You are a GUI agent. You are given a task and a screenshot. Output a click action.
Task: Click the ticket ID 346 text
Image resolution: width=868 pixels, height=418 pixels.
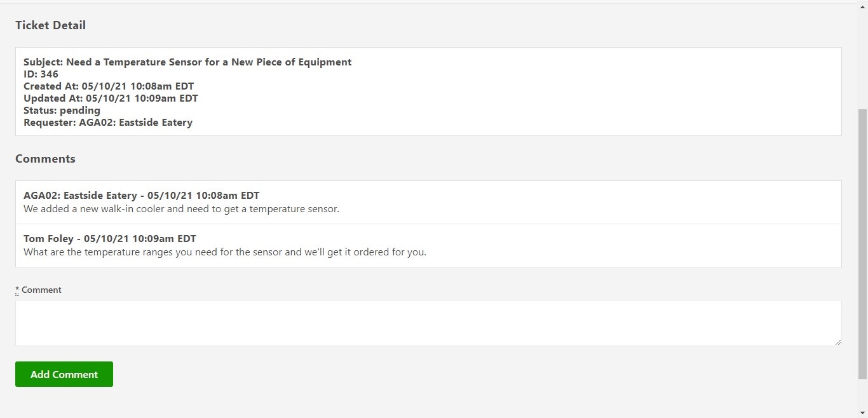[x=41, y=74]
